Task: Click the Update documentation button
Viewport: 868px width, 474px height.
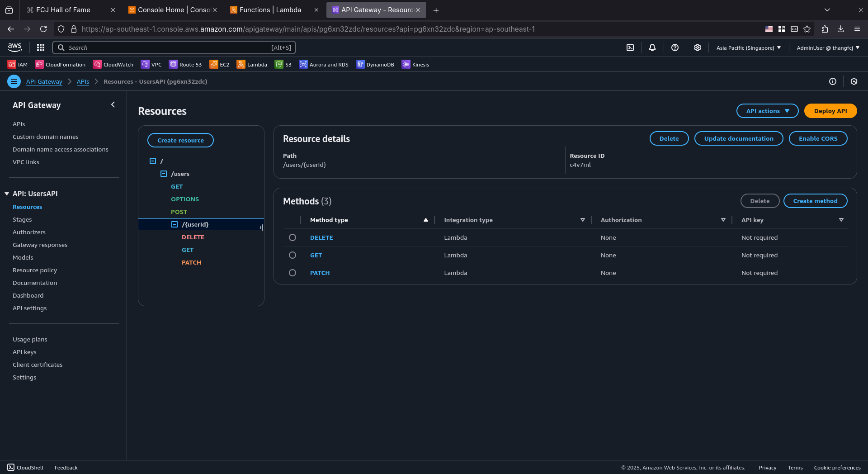Action: [x=739, y=138]
